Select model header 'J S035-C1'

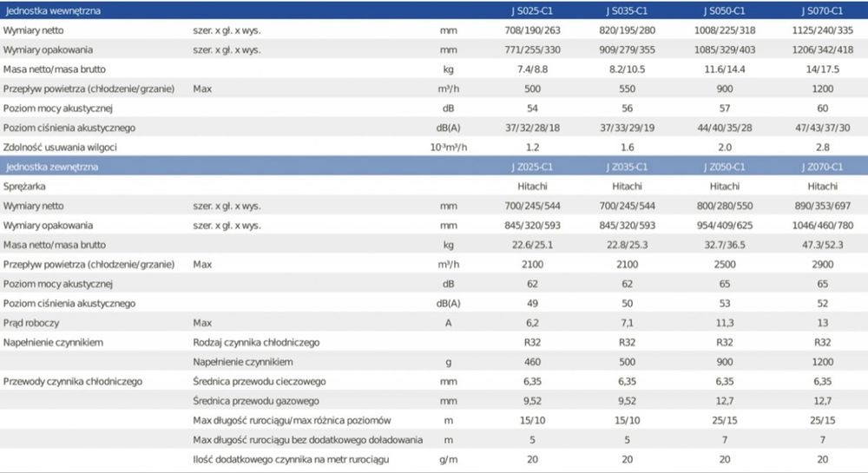[627, 10]
